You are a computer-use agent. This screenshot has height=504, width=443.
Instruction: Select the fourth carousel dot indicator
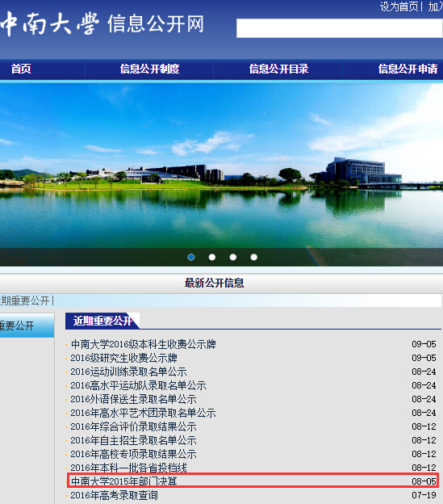coord(254,257)
